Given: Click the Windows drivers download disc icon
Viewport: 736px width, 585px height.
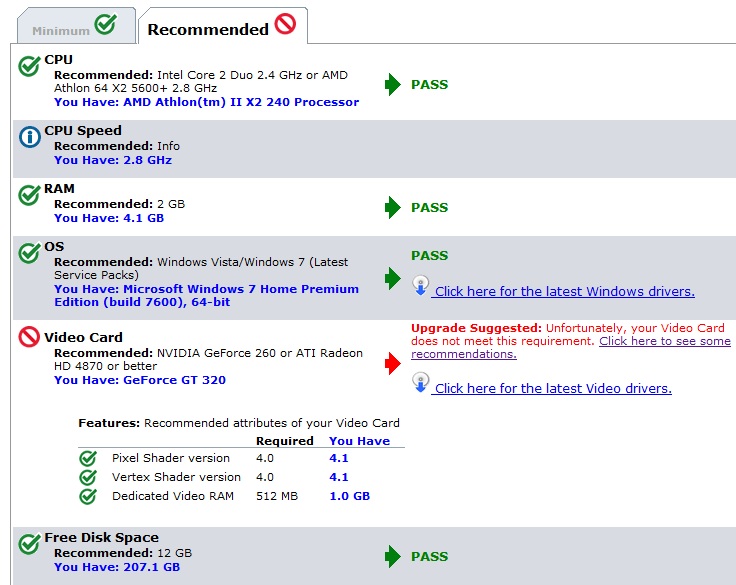Looking at the screenshot, I should click(x=421, y=285).
